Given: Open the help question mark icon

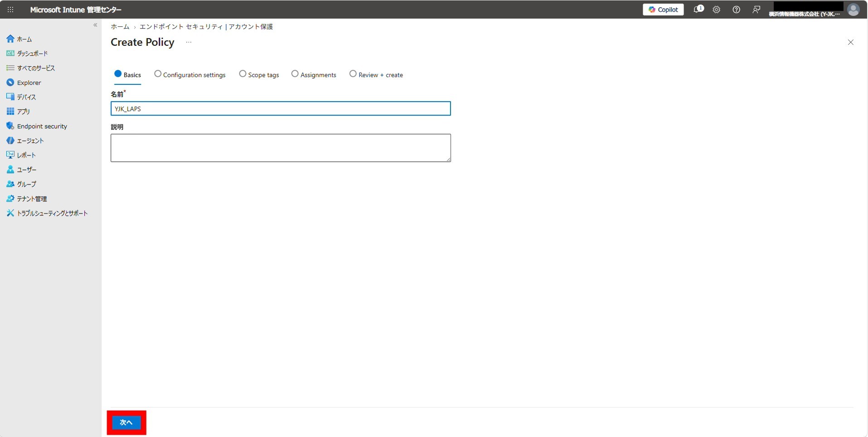Looking at the screenshot, I should [x=737, y=10].
